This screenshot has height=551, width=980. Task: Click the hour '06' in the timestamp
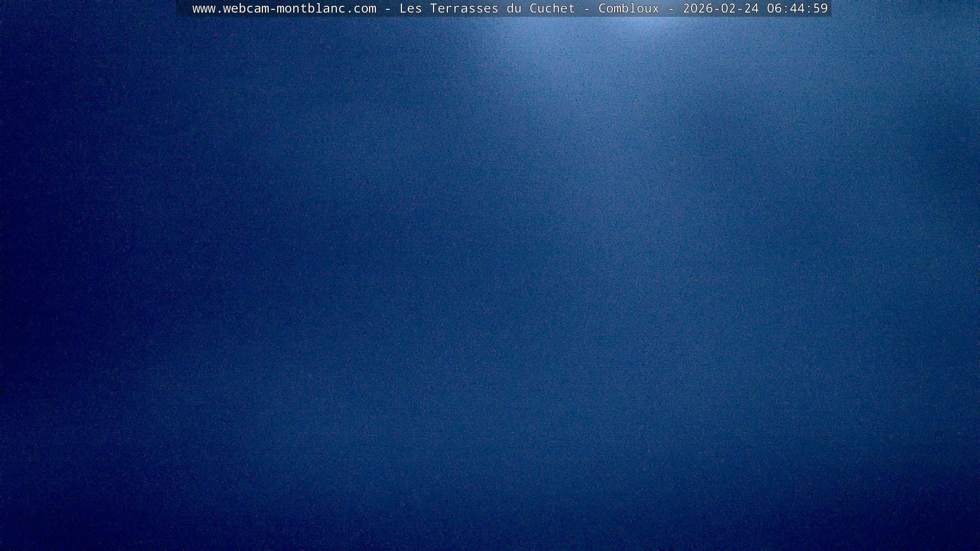[x=774, y=8]
